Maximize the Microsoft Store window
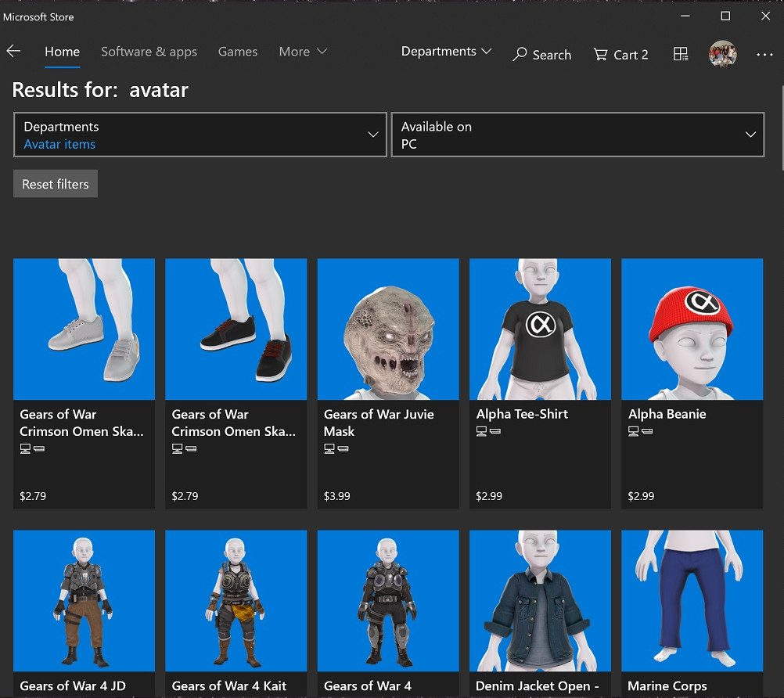784x698 pixels. coord(725,16)
